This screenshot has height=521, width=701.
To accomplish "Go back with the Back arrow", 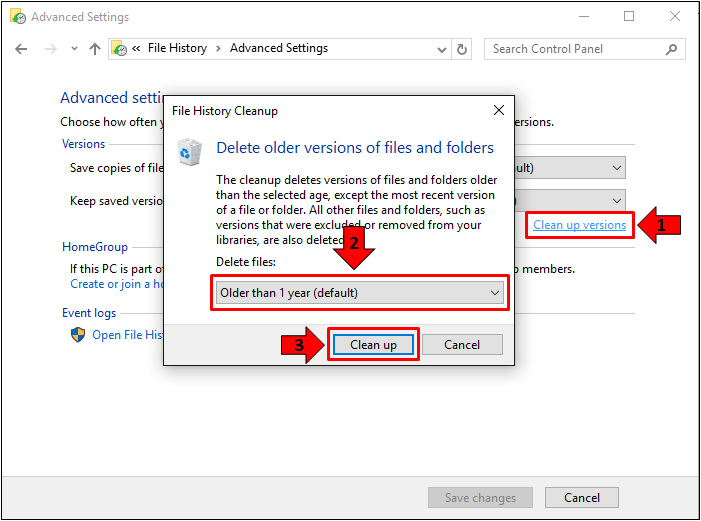I will click(x=21, y=49).
